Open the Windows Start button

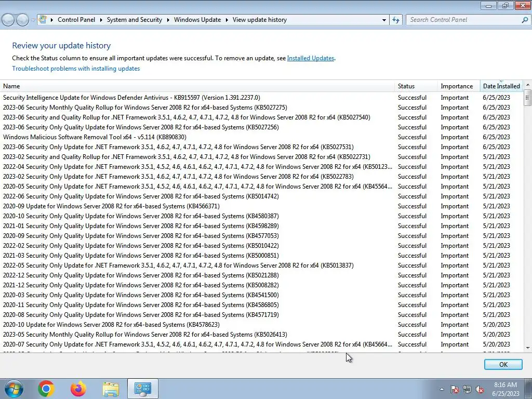tap(14, 389)
